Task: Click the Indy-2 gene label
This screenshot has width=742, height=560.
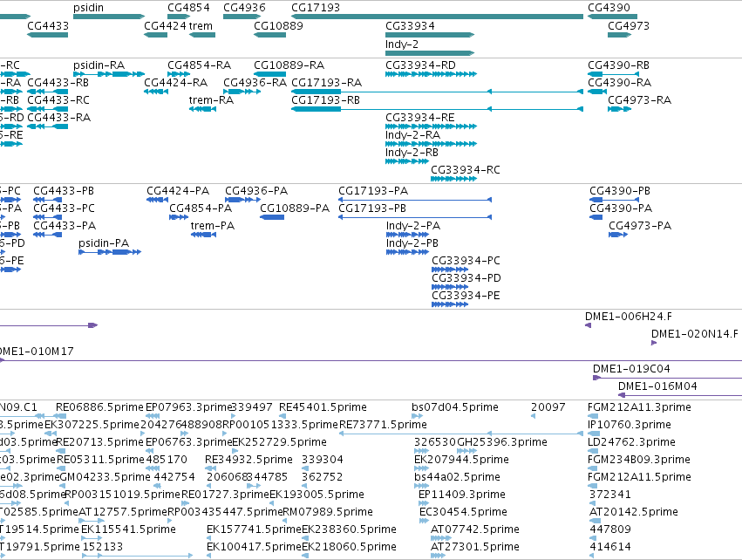Action: (402, 44)
